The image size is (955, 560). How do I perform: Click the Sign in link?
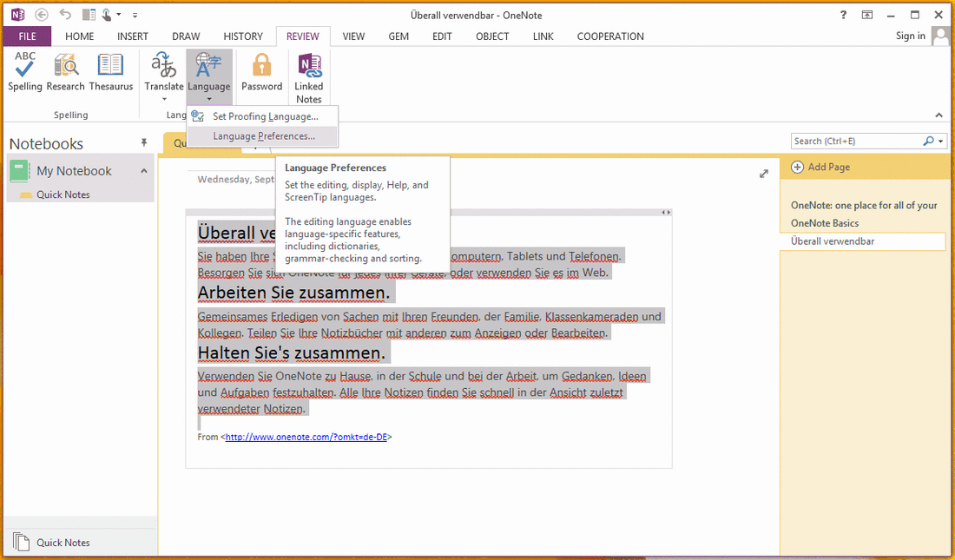tap(911, 36)
